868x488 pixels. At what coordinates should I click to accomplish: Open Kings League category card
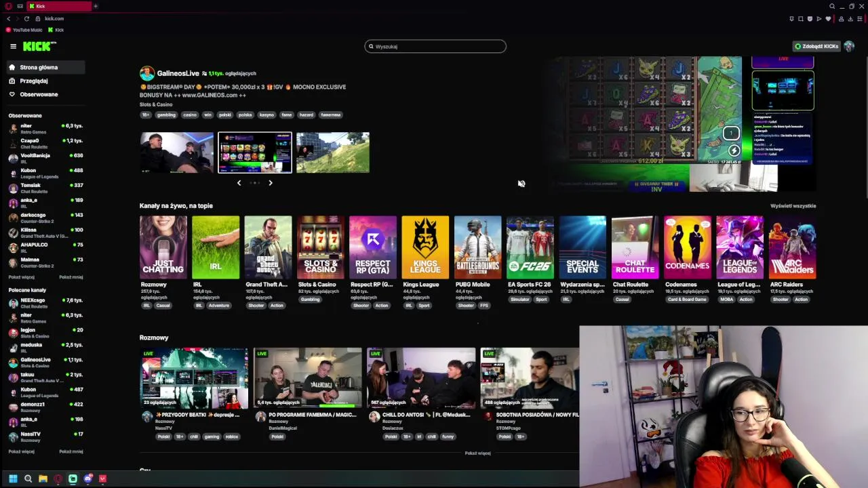(x=425, y=247)
